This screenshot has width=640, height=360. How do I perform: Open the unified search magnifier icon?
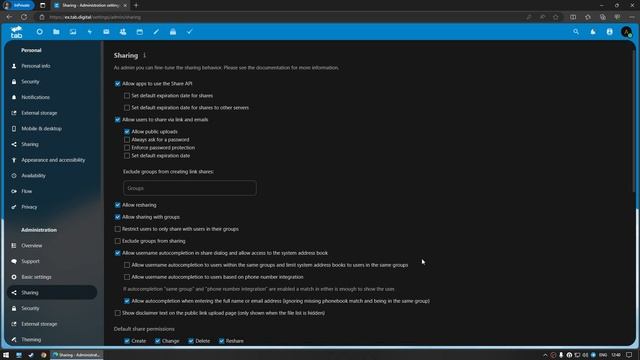click(x=576, y=31)
